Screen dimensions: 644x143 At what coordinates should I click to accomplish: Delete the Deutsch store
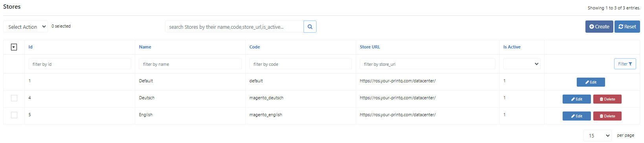[x=607, y=99]
